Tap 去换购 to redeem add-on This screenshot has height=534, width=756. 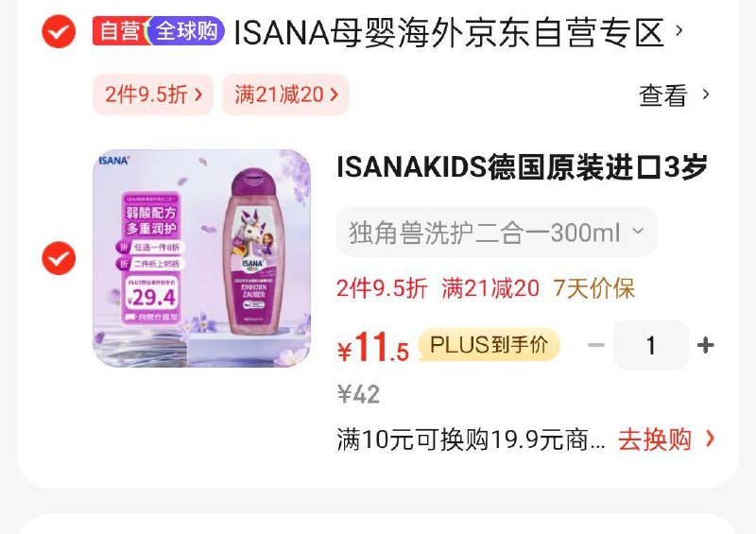coord(655,439)
